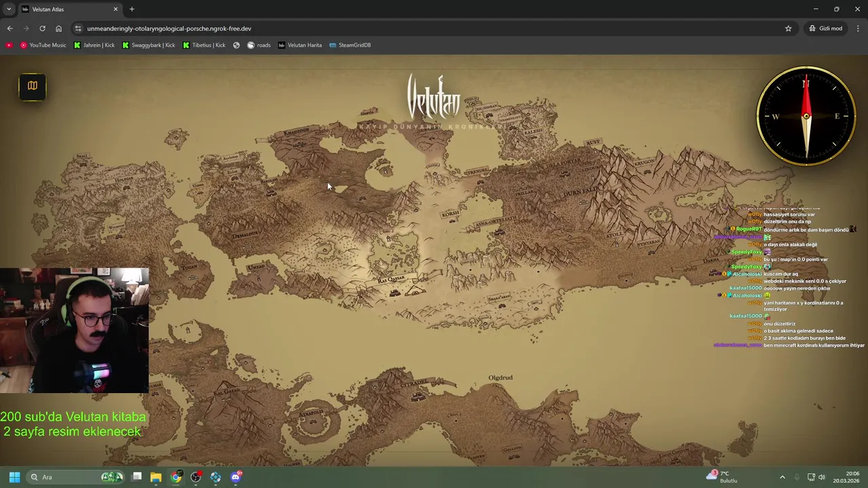Open a new tab with the plus button

point(132,9)
